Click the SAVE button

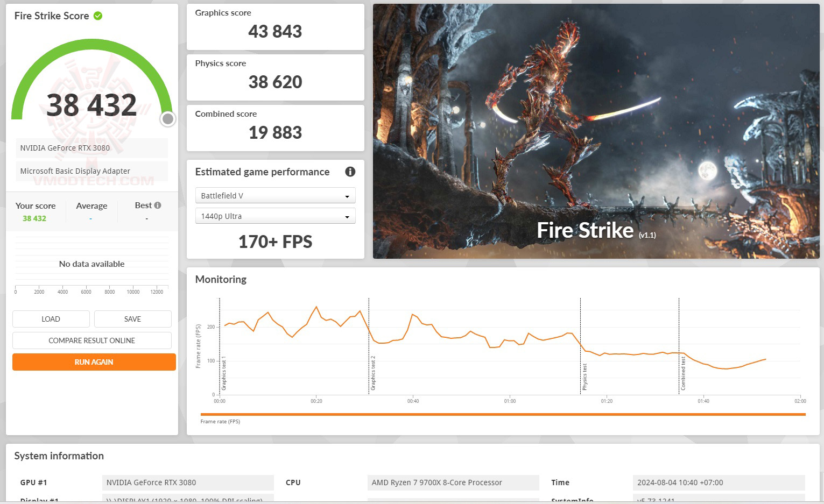pyautogui.click(x=133, y=319)
